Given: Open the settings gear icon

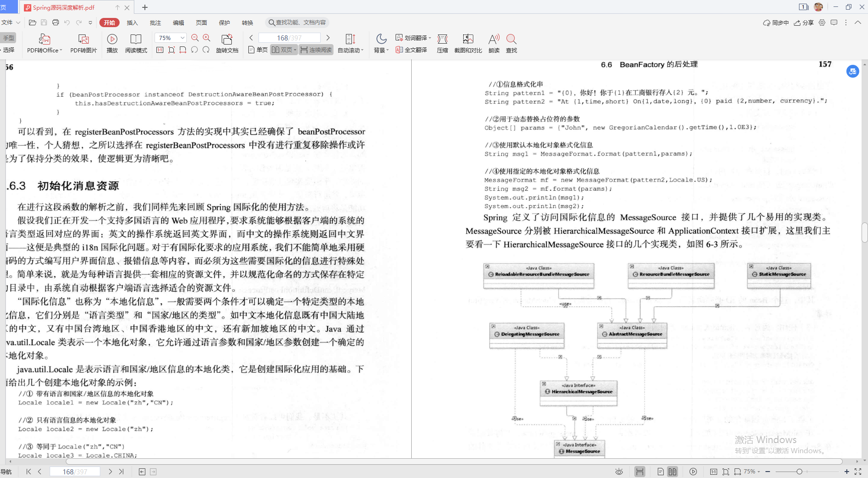Looking at the screenshot, I should 822,23.
